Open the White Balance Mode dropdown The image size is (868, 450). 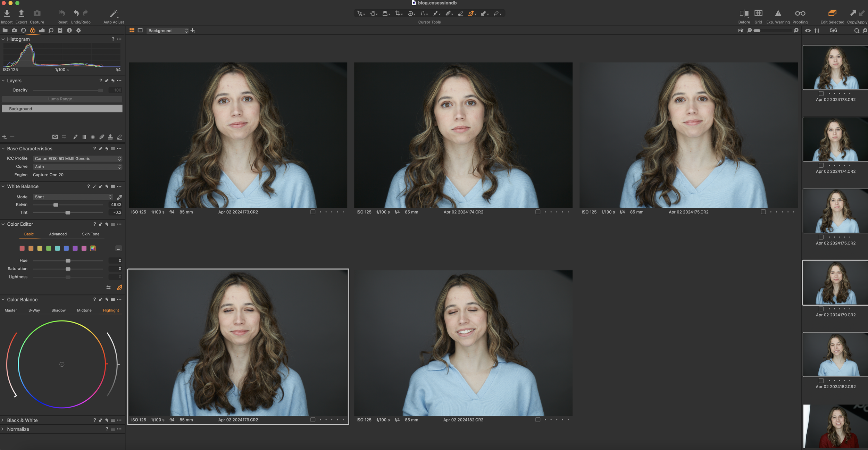coord(73,197)
